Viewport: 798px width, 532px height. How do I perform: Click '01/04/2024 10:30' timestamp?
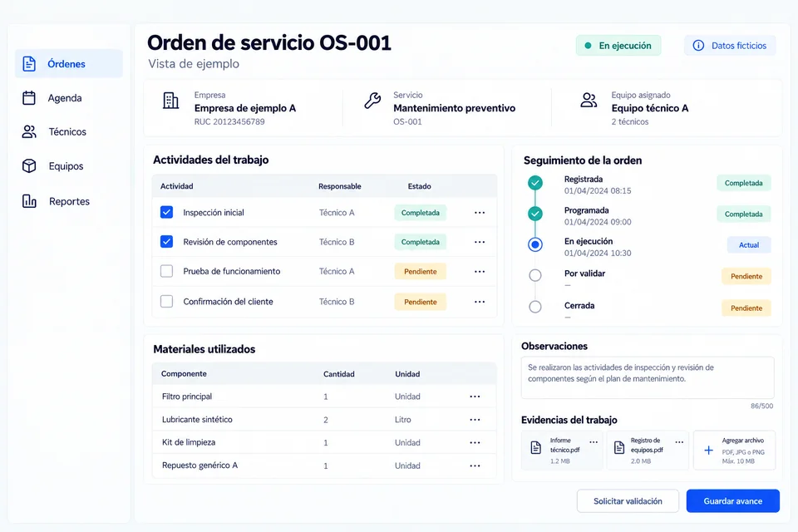tap(598, 253)
